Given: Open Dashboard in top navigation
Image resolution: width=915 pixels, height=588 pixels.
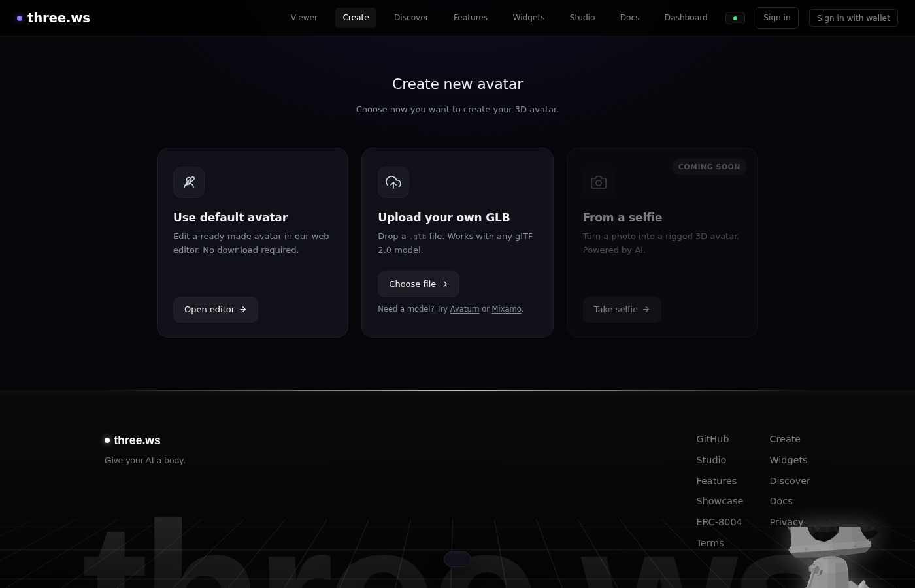Looking at the screenshot, I should point(686,18).
